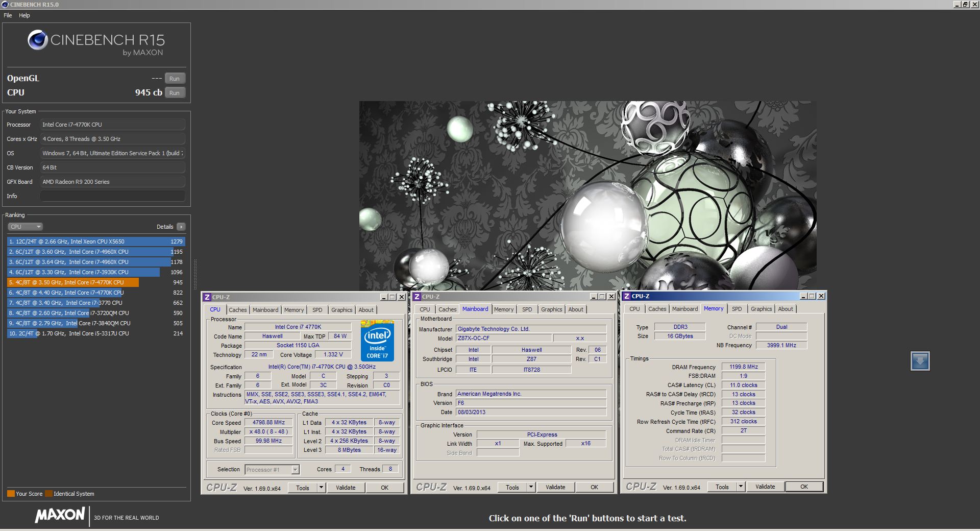Open the CPU ranking type dropdown
This screenshot has height=531, width=980.
(x=24, y=227)
